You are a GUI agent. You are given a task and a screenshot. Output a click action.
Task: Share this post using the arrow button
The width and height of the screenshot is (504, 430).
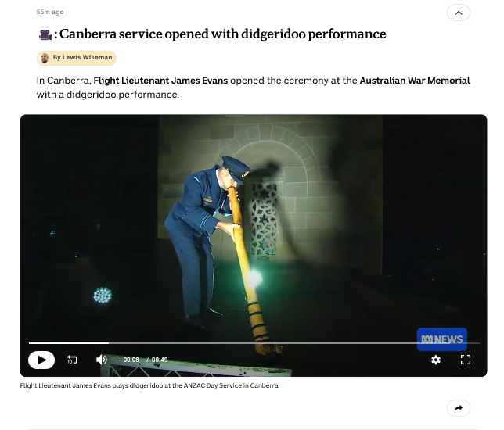(x=459, y=408)
